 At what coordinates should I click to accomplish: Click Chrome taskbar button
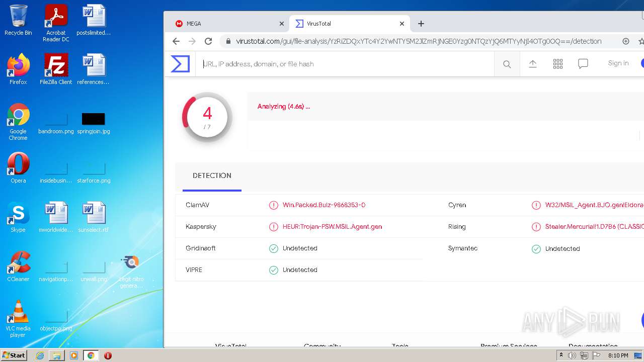click(91, 355)
